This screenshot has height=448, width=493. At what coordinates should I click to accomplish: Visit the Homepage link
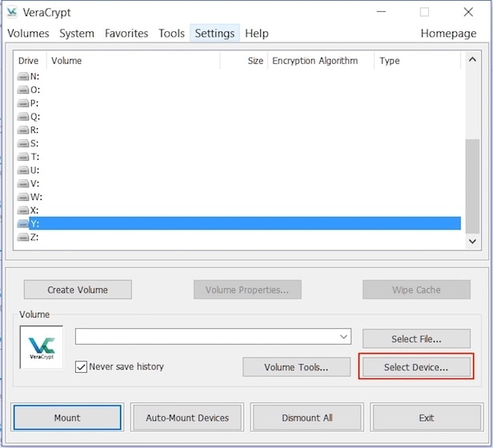coord(449,34)
